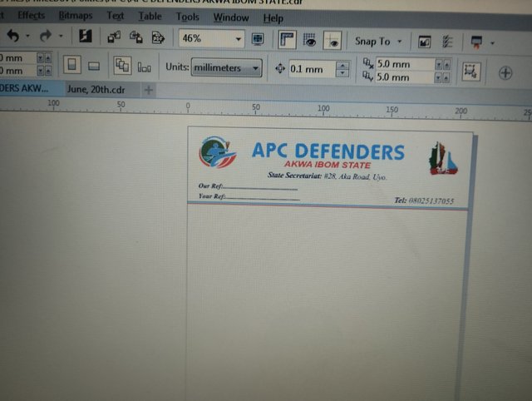Click the page width mm field

coord(18,57)
